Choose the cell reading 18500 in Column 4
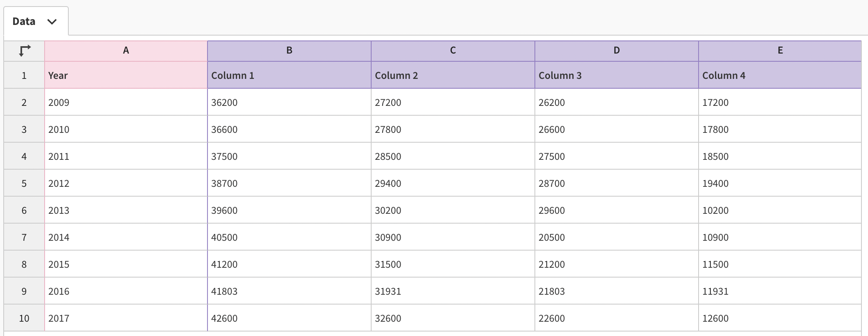868x336 pixels. [780, 156]
